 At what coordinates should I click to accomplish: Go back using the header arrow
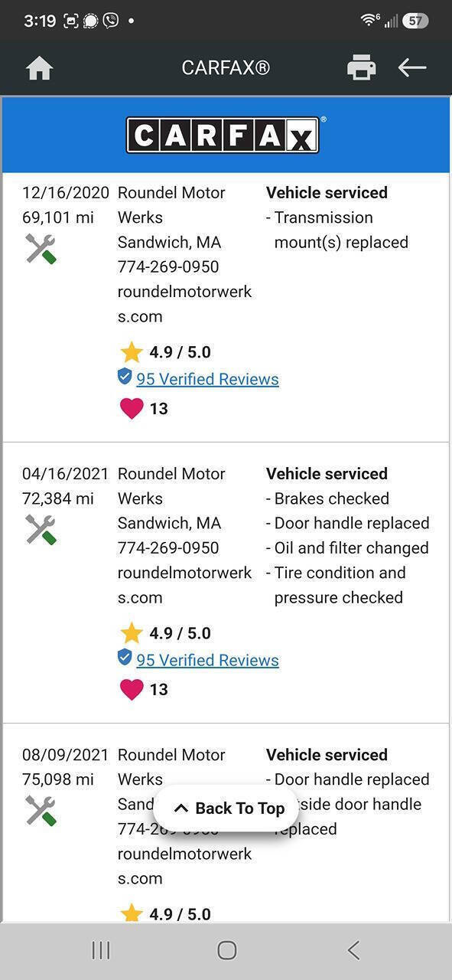[412, 67]
